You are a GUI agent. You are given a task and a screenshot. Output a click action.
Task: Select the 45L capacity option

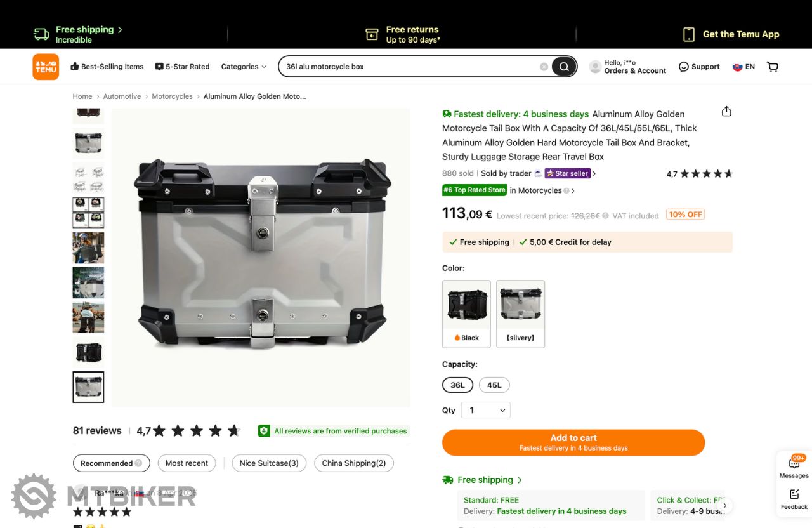coord(494,385)
